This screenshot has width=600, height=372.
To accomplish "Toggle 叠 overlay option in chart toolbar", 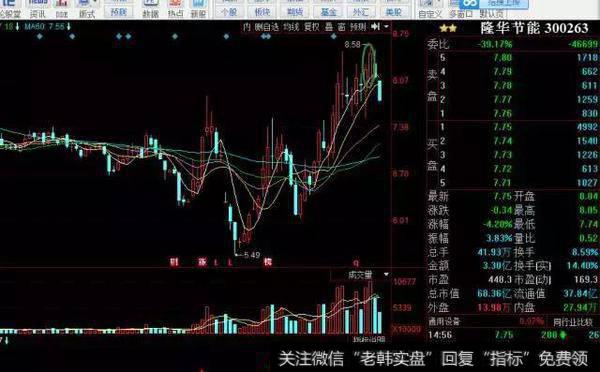I will [x=329, y=27].
